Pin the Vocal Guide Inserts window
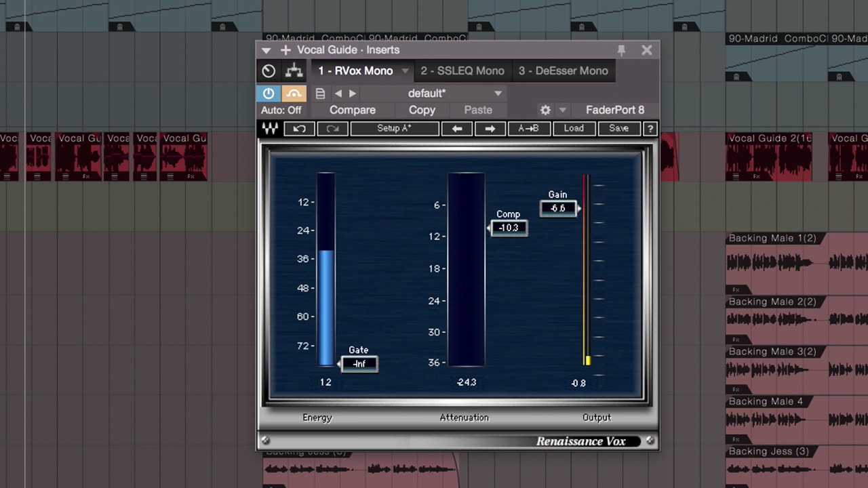868x488 pixels. click(621, 50)
